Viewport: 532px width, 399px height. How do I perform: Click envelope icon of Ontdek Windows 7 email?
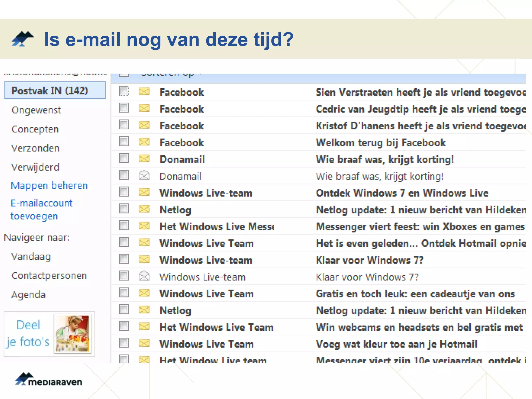pyautogui.click(x=144, y=192)
